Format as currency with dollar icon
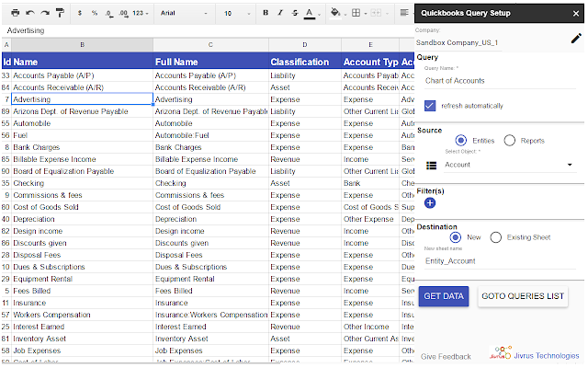588x368 pixels. (x=80, y=13)
